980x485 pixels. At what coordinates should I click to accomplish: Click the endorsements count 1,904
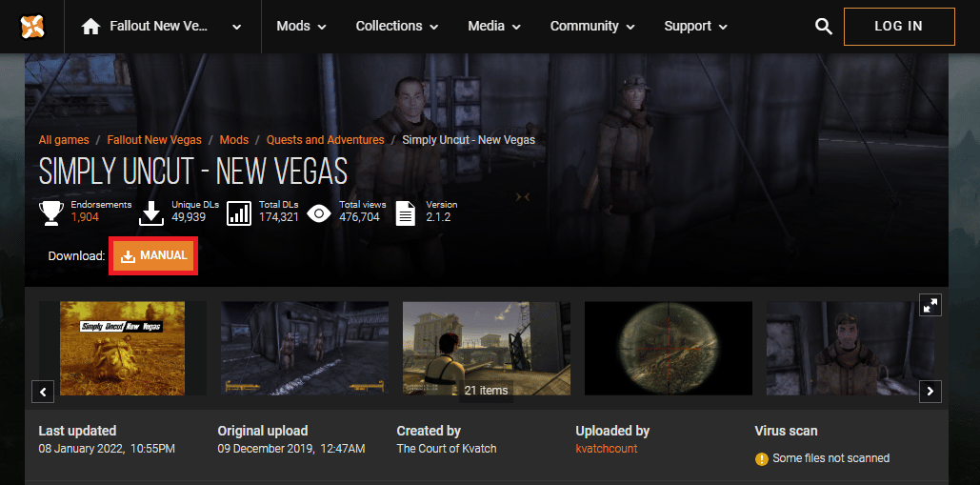tap(85, 217)
